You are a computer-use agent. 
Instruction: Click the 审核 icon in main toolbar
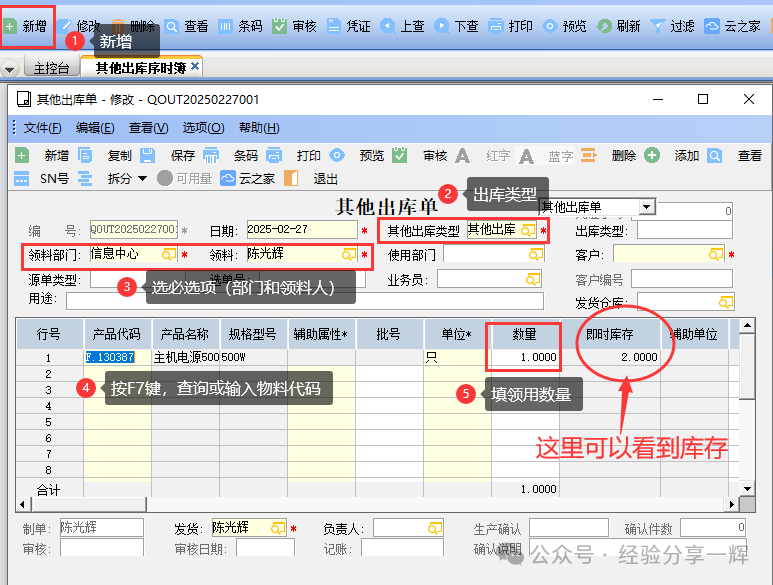(295, 26)
